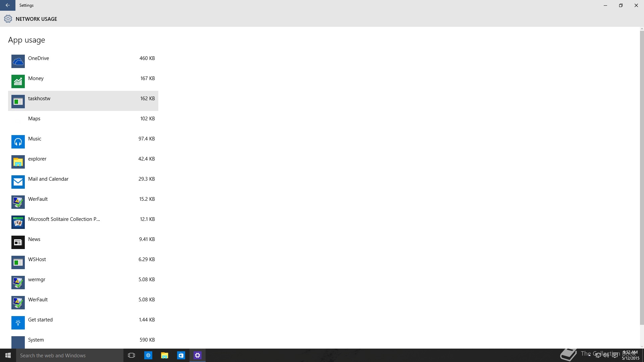644x362 pixels.
Task: Click the 590 KB usage value
Action: pyautogui.click(x=147, y=340)
